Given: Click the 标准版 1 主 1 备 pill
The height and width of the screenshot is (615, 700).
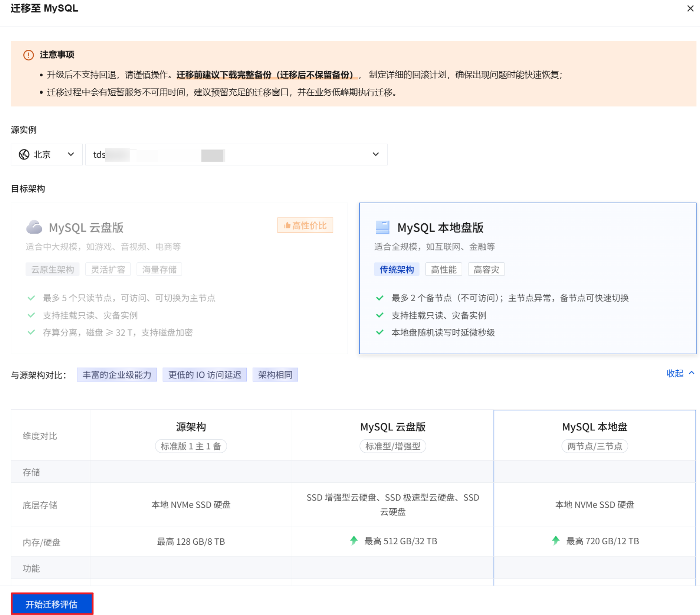Looking at the screenshot, I should pyautogui.click(x=191, y=446).
